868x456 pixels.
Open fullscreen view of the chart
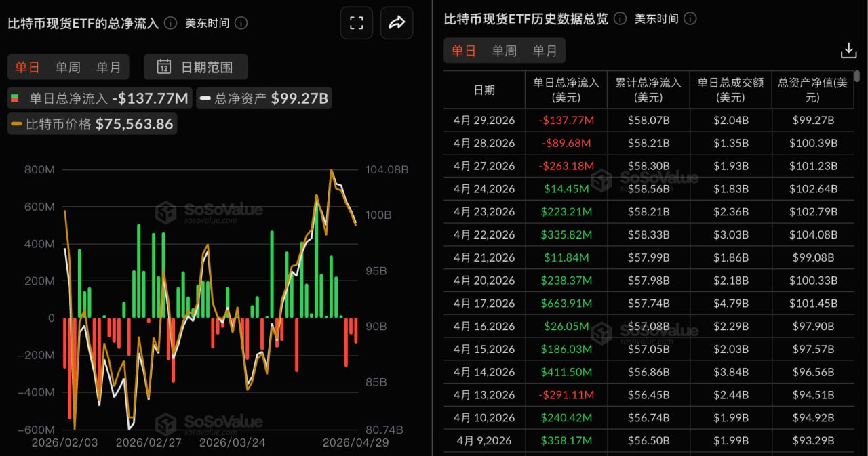point(357,23)
